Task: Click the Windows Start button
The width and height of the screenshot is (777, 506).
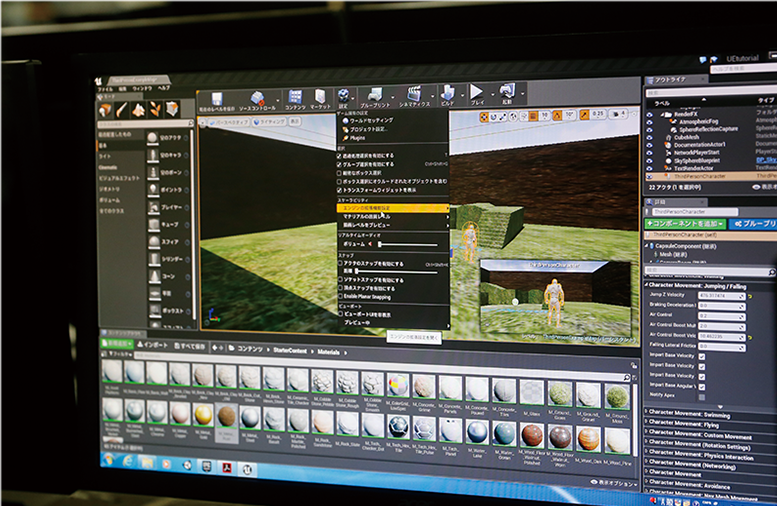Action: [108, 461]
